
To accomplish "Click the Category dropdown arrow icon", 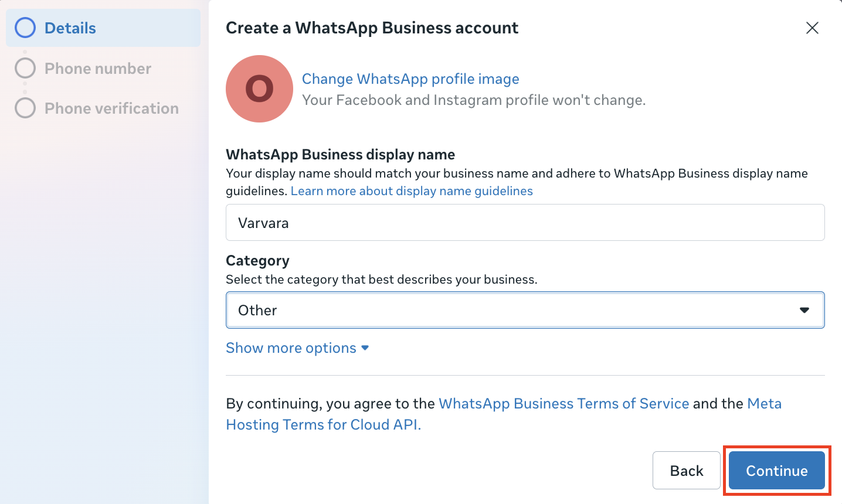I will (x=804, y=310).
